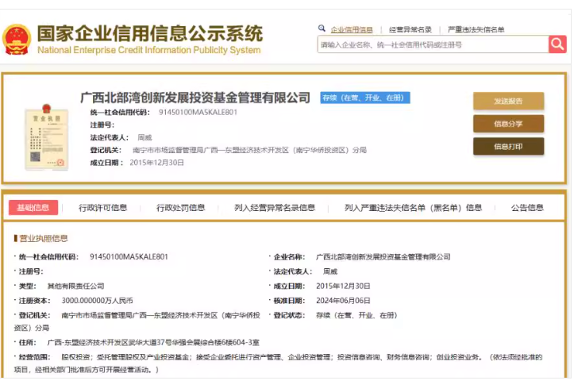Switch to the 基础信息 tab
This screenshot has height=392, width=574.
pos(33,208)
